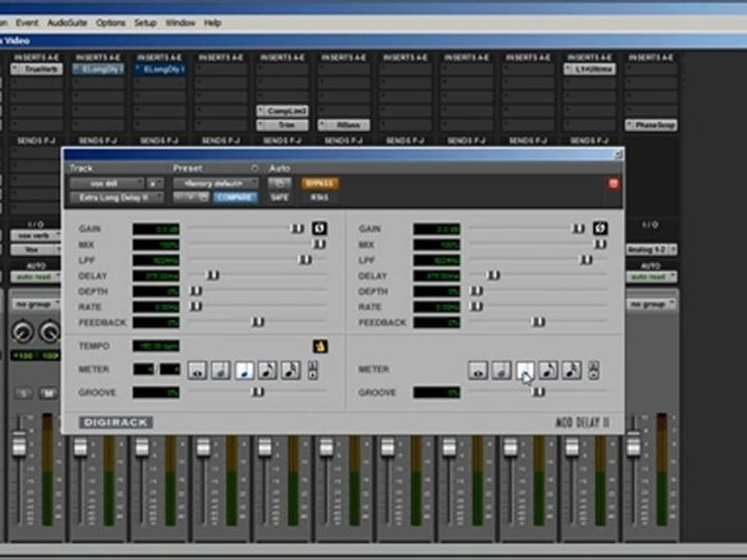Select sixteenth note in right Meter section
747x560 pixels.
coord(571,370)
